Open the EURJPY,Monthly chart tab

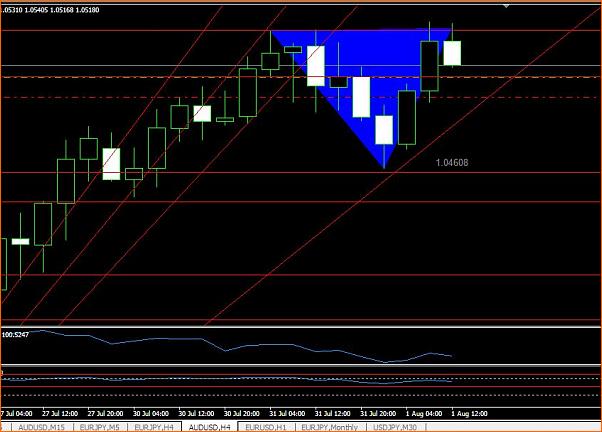pos(330,427)
